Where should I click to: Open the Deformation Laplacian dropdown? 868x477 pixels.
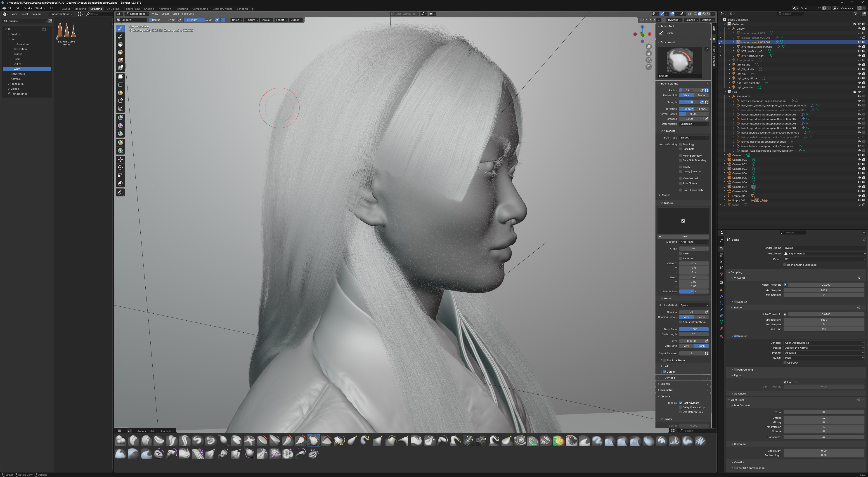694,124
